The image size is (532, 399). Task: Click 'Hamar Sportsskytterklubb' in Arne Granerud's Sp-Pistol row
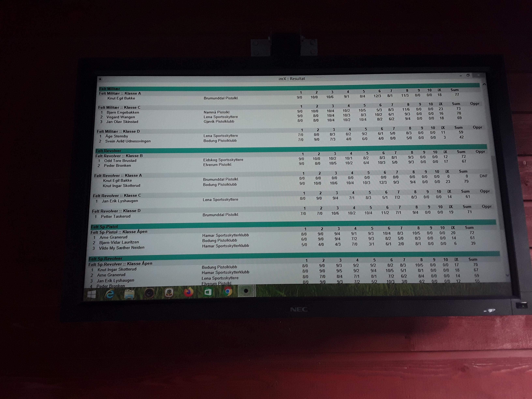pyautogui.click(x=225, y=235)
